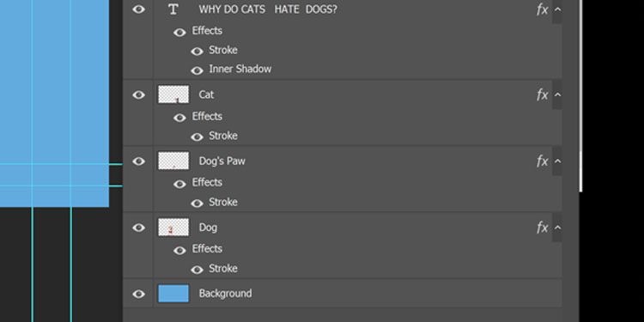Viewport: 644px width, 322px height.
Task: Click the fx icon on Dog layer
Action: 542,228
